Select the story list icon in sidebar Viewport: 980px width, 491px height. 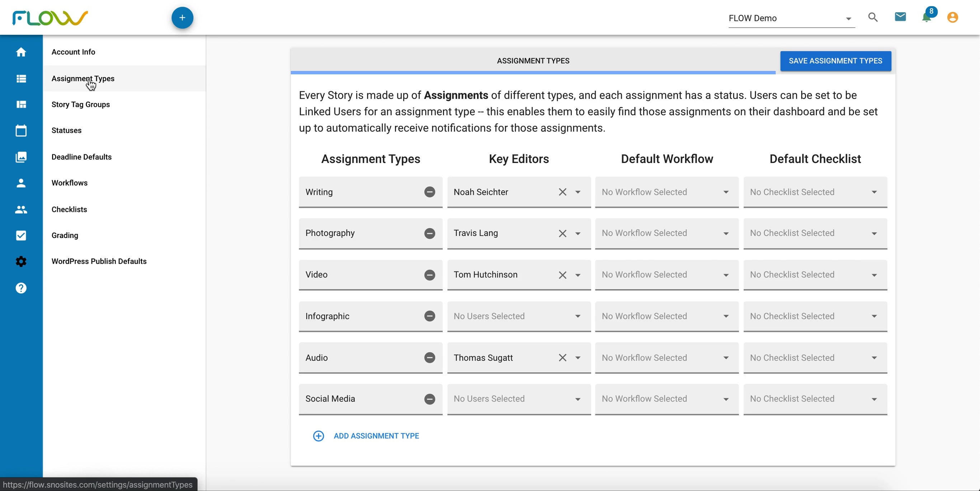tap(21, 78)
